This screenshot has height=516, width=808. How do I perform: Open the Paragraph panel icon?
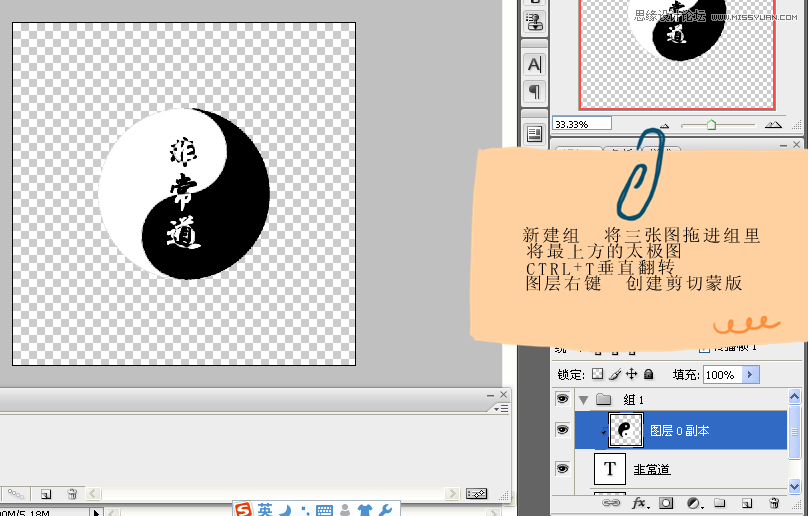tap(535, 92)
